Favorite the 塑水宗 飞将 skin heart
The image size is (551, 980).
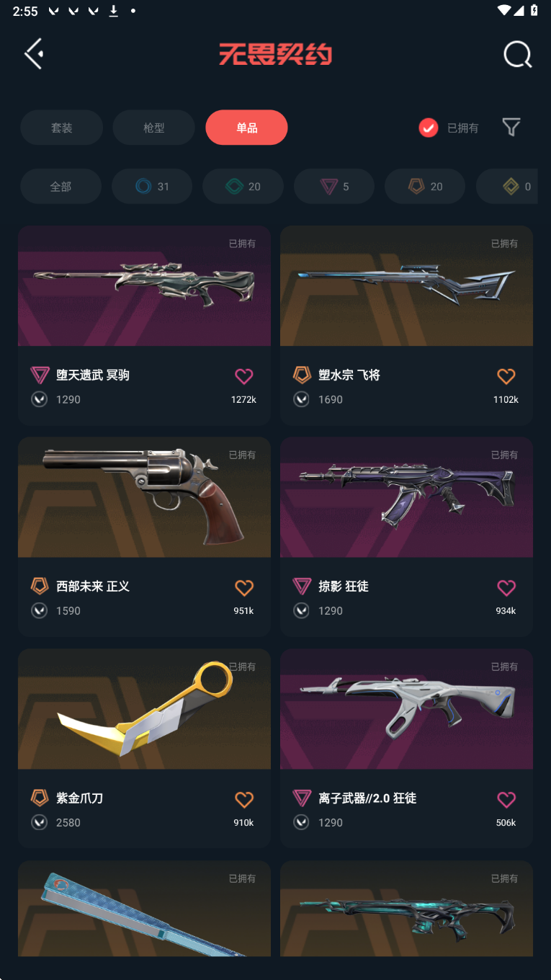pos(506,376)
